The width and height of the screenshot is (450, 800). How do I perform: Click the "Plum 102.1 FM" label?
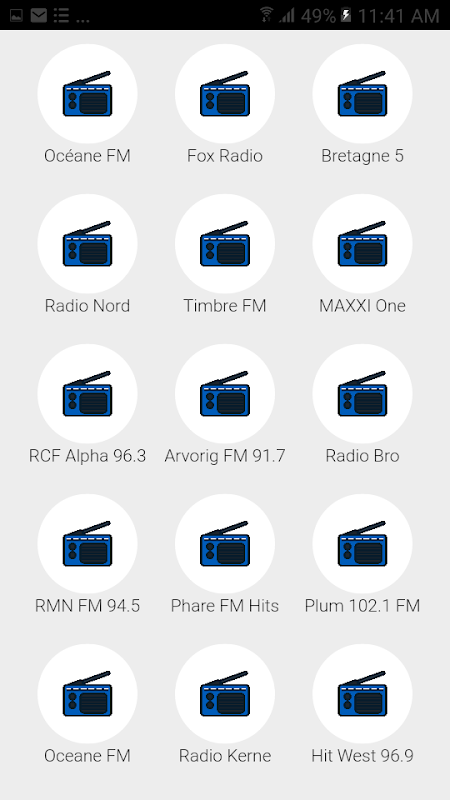tap(362, 606)
